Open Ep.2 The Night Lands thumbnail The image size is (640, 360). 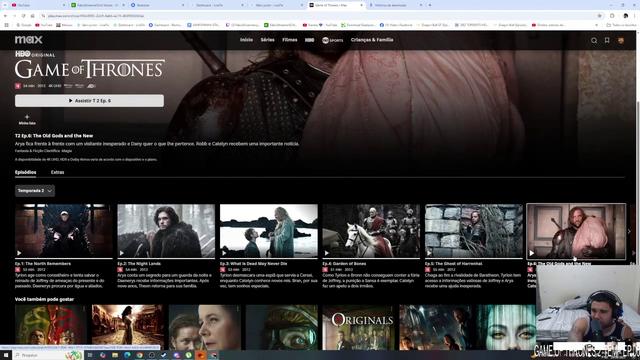[166, 231]
